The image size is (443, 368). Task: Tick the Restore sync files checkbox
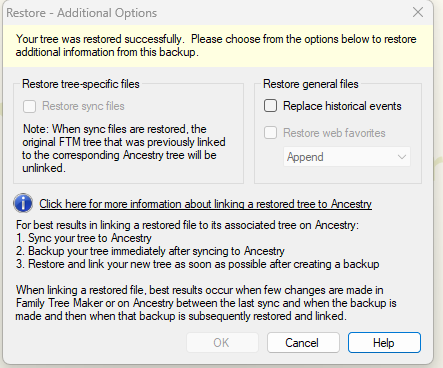tap(29, 106)
